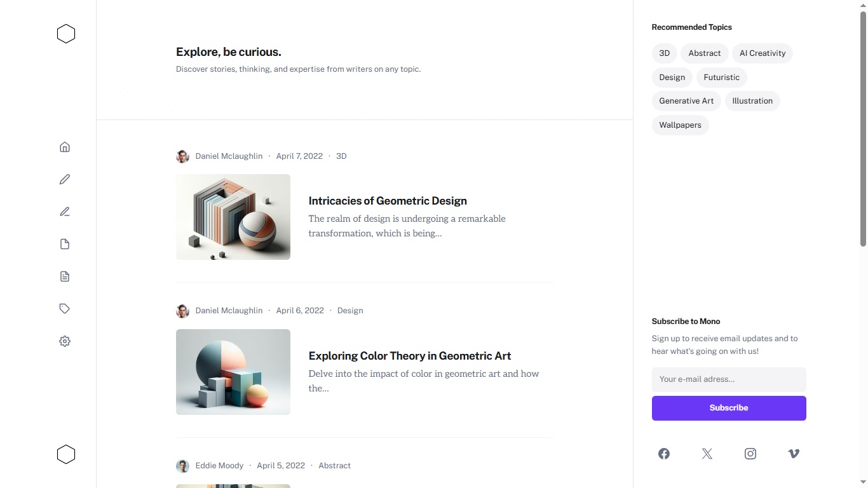Open settings gear icon in sidebar
The width and height of the screenshot is (868, 488).
tap(65, 341)
